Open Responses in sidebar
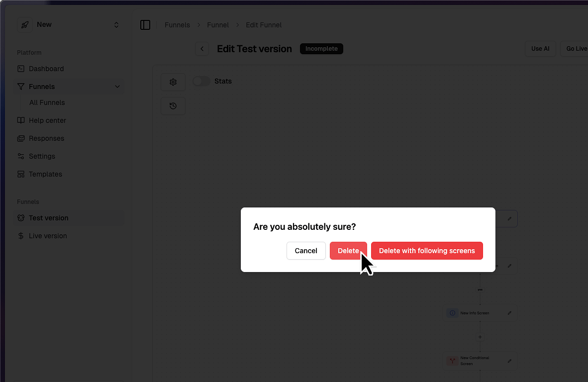This screenshot has height=382, width=588. tap(69, 138)
